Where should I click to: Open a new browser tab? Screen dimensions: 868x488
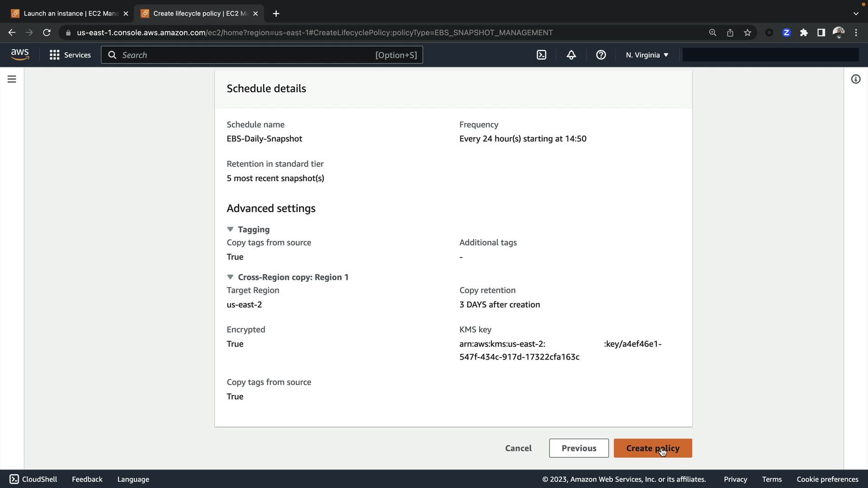(x=276, y=14)
